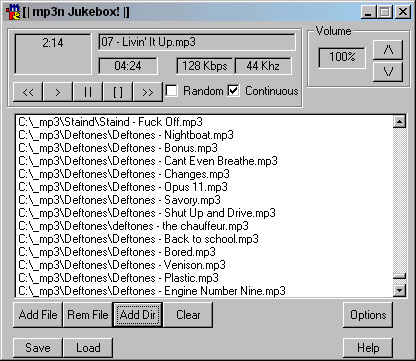Go to the previous track button

pos(28,92)
